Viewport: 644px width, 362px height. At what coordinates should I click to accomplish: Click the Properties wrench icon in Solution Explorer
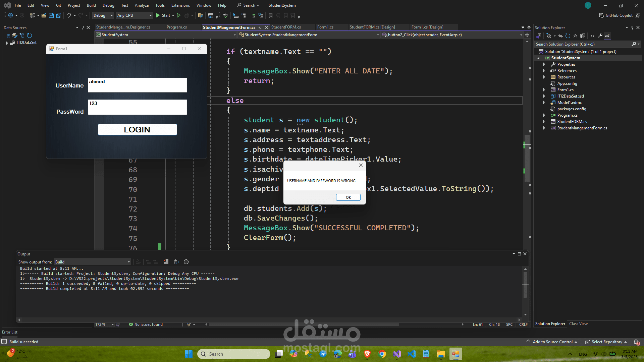point(600,36)
